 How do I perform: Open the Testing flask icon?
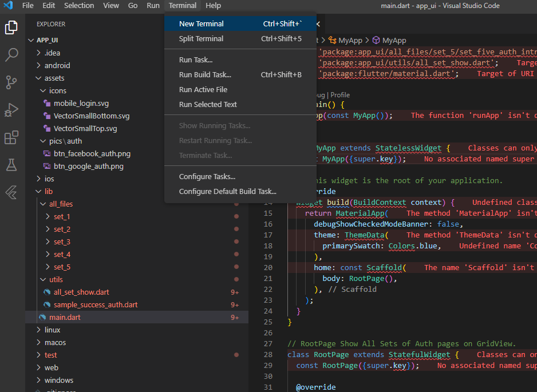pos(11,165)
